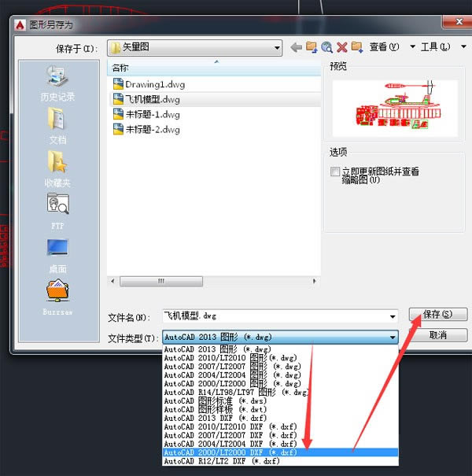Click the red Delete X icon
472x476 pixels.
pos(341,47)
